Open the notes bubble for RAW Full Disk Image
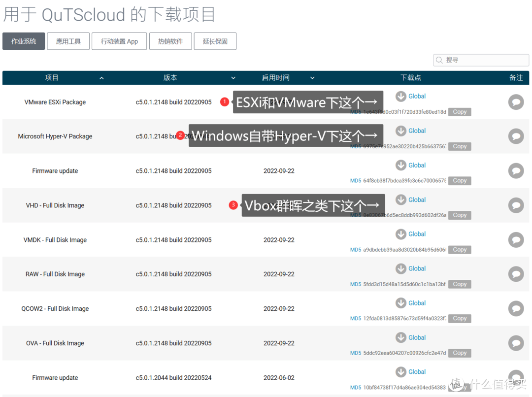The image size is (532, 397). (x=516, y=274)
